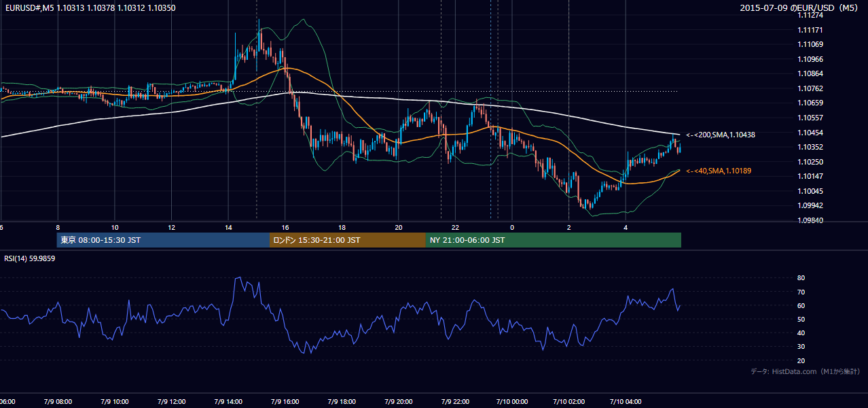Click price axis label 1.10250
Image resolution: width=868 pixels, height=408 pixels.
click(x=811, y=162)
